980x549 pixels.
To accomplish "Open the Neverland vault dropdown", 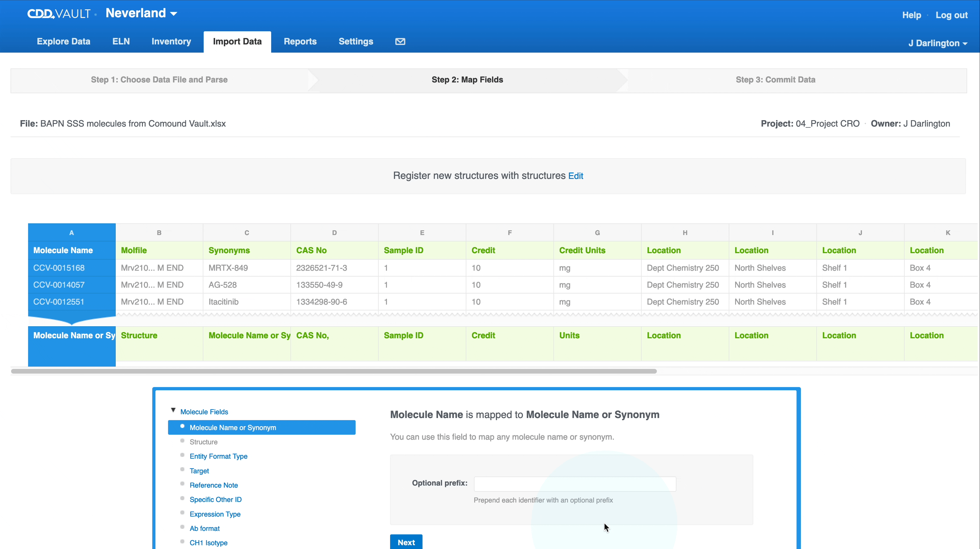I will click(141, 13).
